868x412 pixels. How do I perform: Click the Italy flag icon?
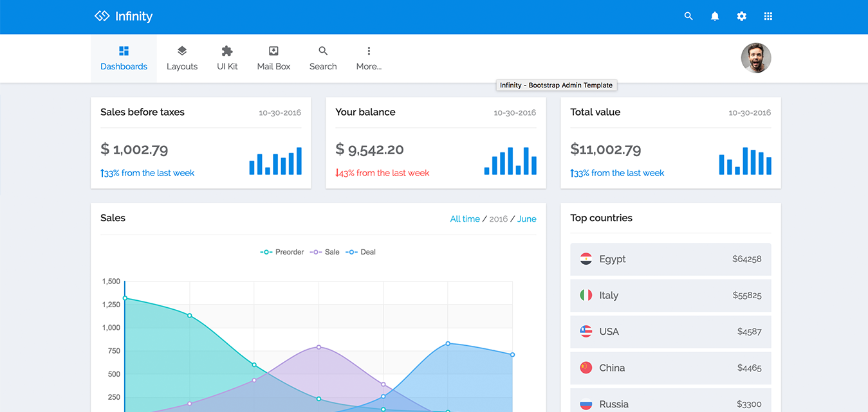(586, 295)
